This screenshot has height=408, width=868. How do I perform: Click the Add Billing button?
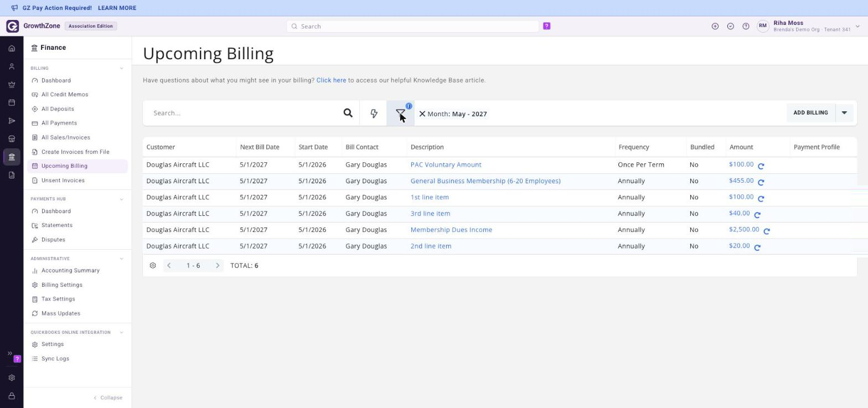pyautogui.click(x=810, y=113)
